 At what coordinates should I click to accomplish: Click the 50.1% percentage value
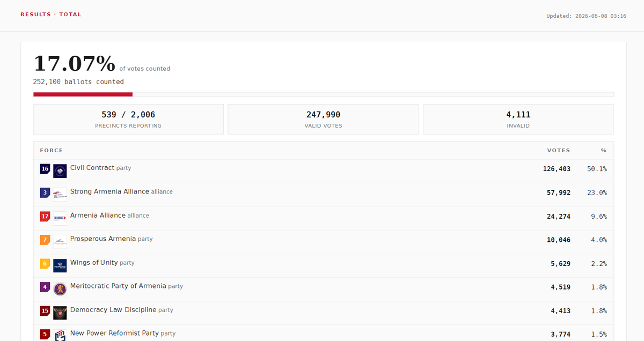tap(597, 169)
